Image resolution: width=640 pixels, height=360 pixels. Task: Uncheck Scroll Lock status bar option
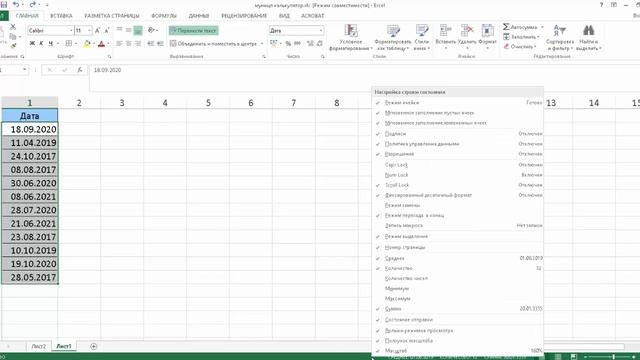(458, 185)
